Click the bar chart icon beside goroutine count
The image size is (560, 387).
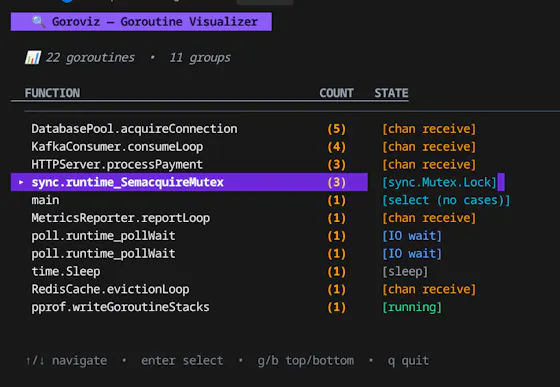tap(32, 57)
